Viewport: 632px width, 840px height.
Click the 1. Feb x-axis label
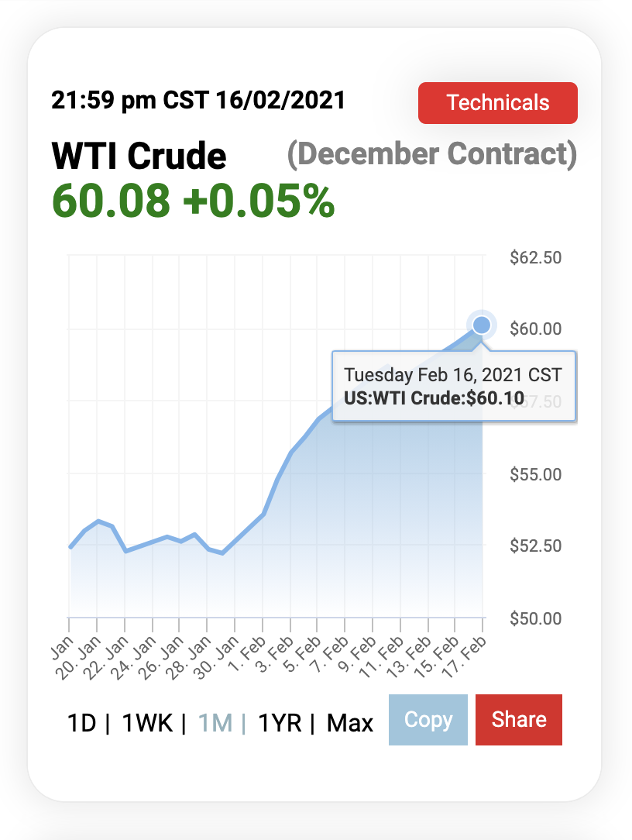click(x=247, y=658)
